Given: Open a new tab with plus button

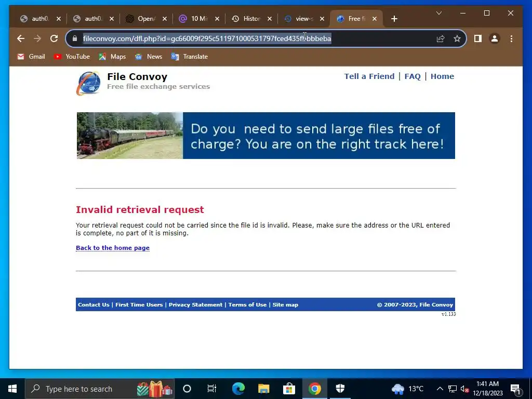Looking at the screenshot, I should (394, 19).
